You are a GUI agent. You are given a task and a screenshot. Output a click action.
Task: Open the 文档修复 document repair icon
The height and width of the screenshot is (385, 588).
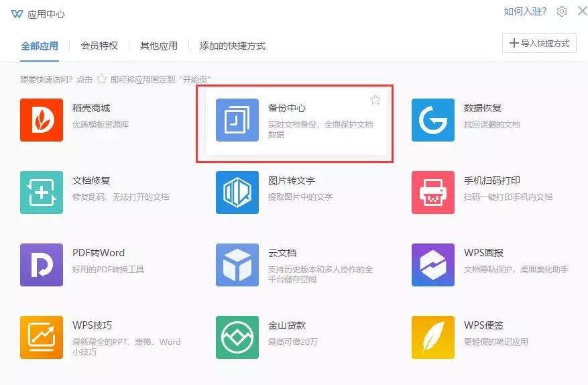click(x=42, y=192)
